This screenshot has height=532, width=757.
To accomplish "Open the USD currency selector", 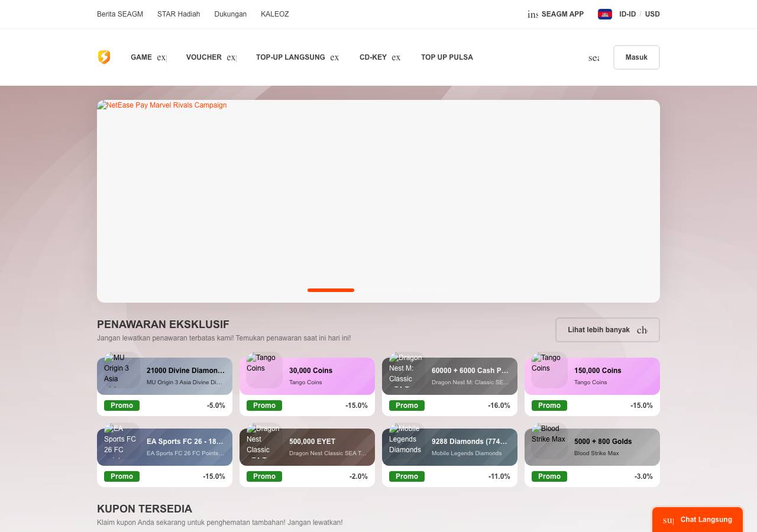I will pos(652,14).
